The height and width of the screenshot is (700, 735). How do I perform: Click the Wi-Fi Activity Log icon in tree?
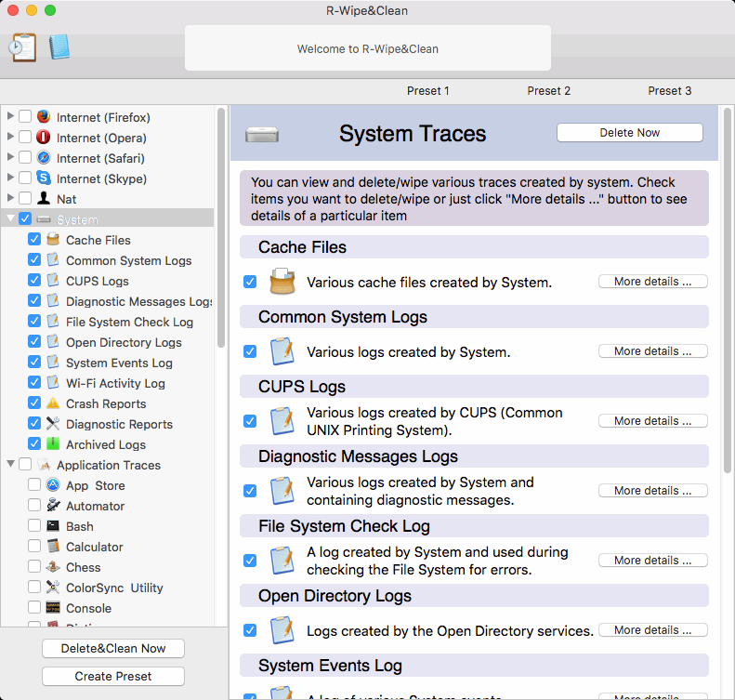pyautogui.click(x=53, y=383)
